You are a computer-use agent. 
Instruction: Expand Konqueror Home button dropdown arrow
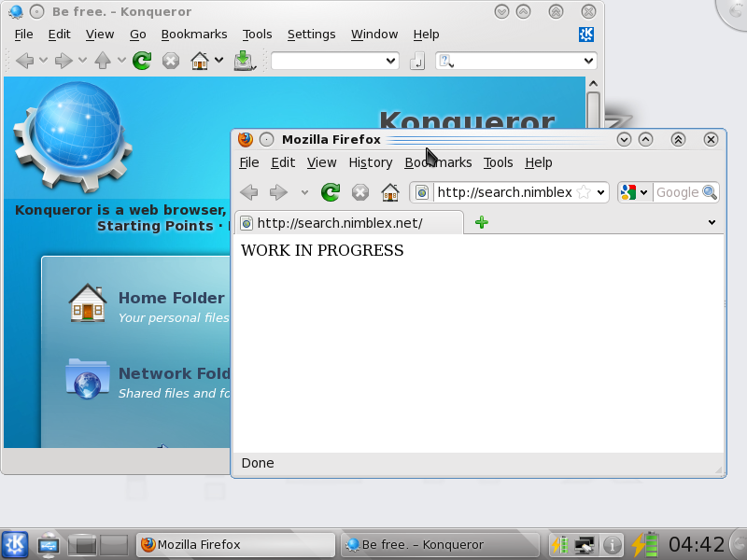pos(218,61)
